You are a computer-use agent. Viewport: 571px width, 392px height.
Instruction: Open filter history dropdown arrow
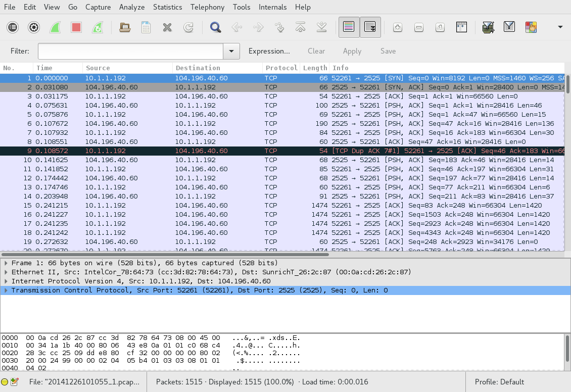(x=231, y=52)
